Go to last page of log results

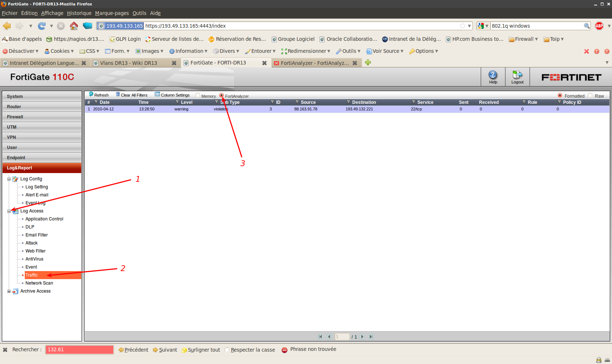(370, 337)
